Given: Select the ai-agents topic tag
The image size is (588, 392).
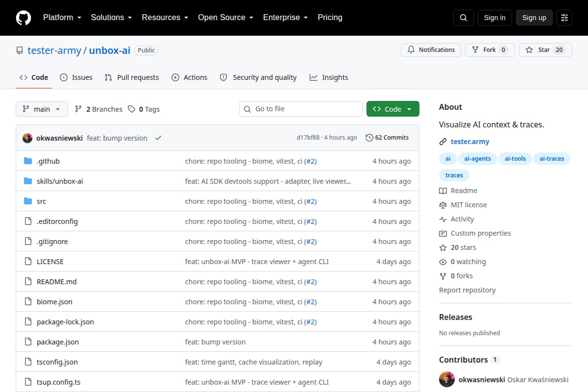Looking at the screenshot, I should click(x=478, y=159).
